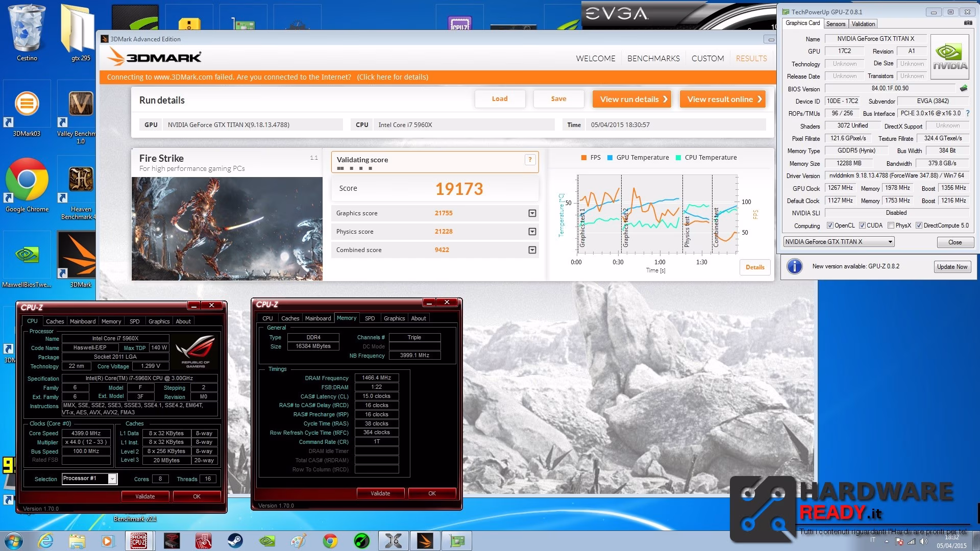Take a GPU-Z screenshot with camera icon
Image resolution: width=980 pixels, height=551 pixels.
tap(968, 23)
